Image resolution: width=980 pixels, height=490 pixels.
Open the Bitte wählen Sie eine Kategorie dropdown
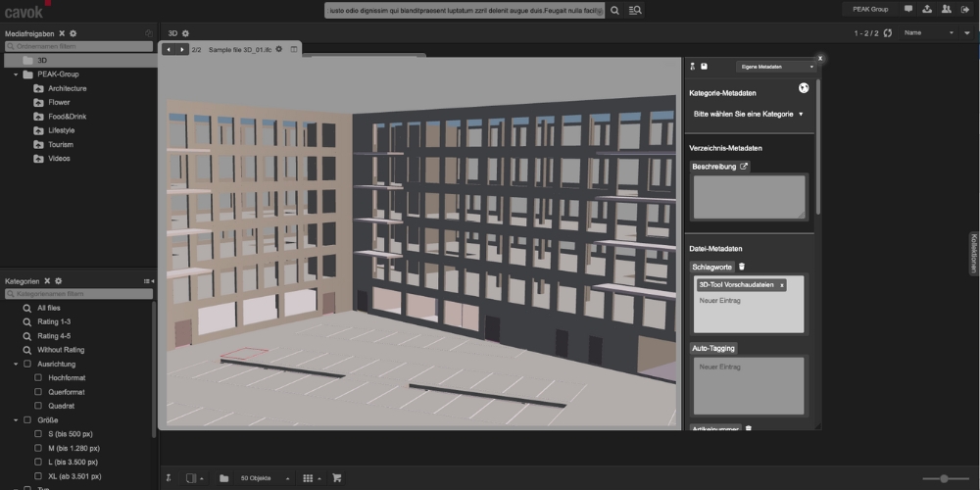(748, 115)
